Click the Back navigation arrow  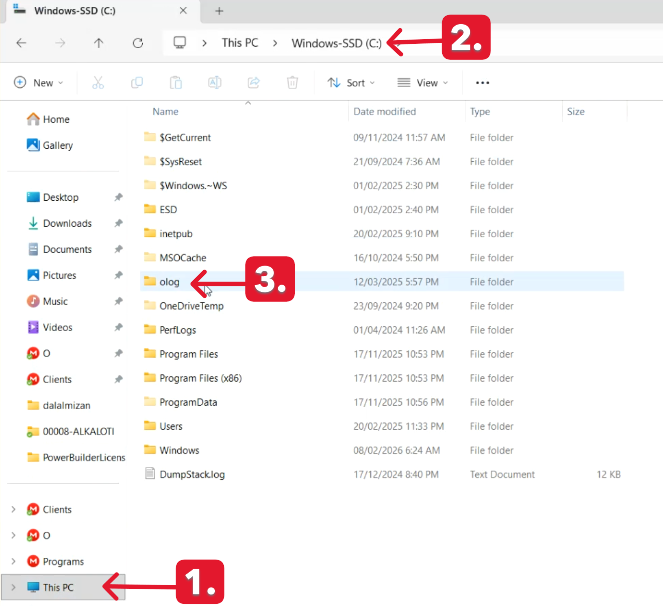pos(21,43)
